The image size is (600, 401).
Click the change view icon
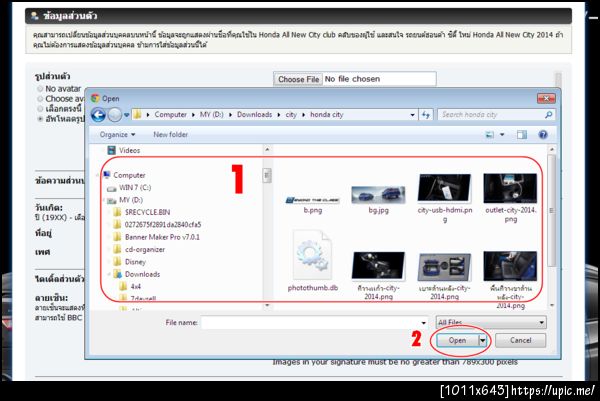(x=489, y=135)
